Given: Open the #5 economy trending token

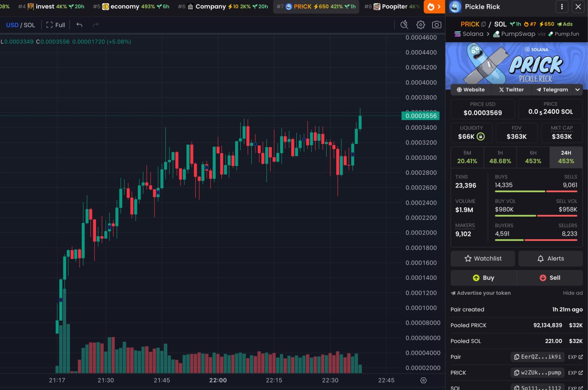Looking at the screenshot, I should [x=131, y=6].
